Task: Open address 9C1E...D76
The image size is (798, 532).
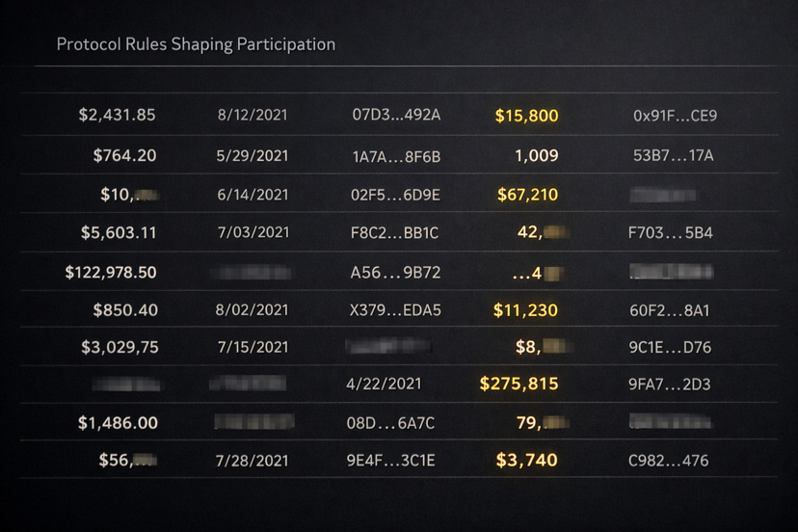Action: tap(670, 348)
